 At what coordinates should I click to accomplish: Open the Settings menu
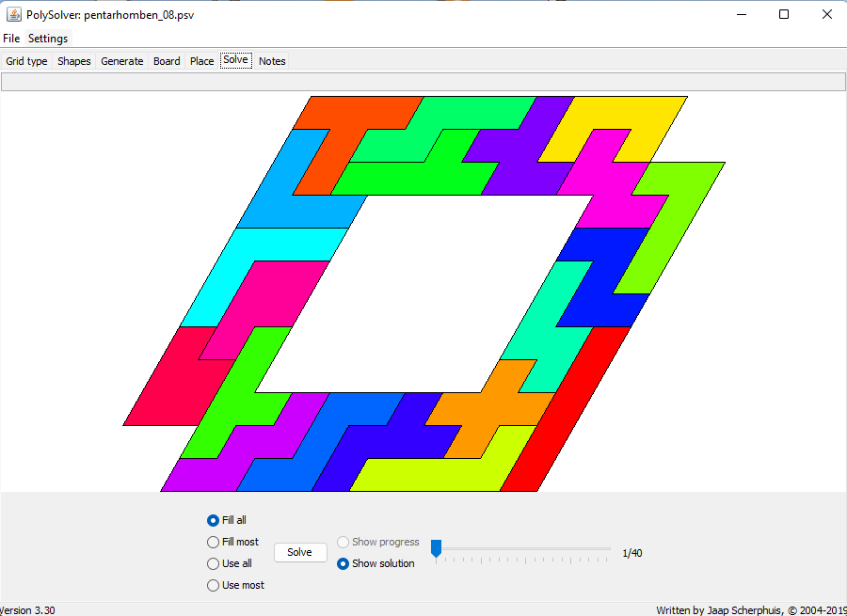click(x=48, y=39)
